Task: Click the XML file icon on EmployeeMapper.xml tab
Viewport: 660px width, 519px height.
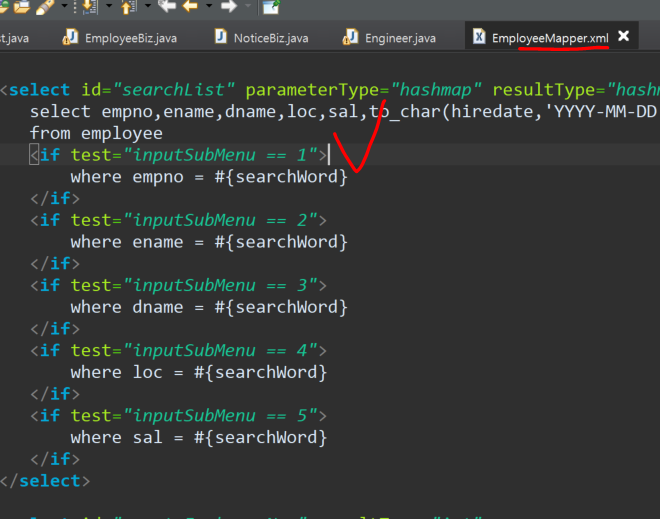Action: tap(479, 37)
